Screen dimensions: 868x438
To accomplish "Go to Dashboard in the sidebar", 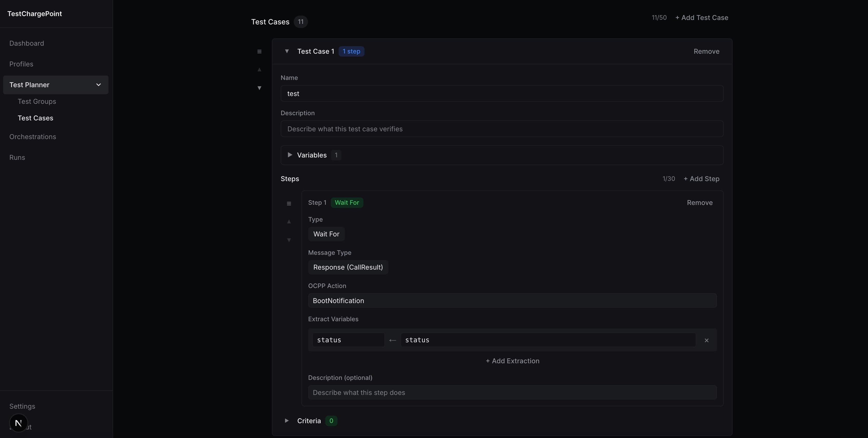I will pyautogui.click(x=27, y=43).
